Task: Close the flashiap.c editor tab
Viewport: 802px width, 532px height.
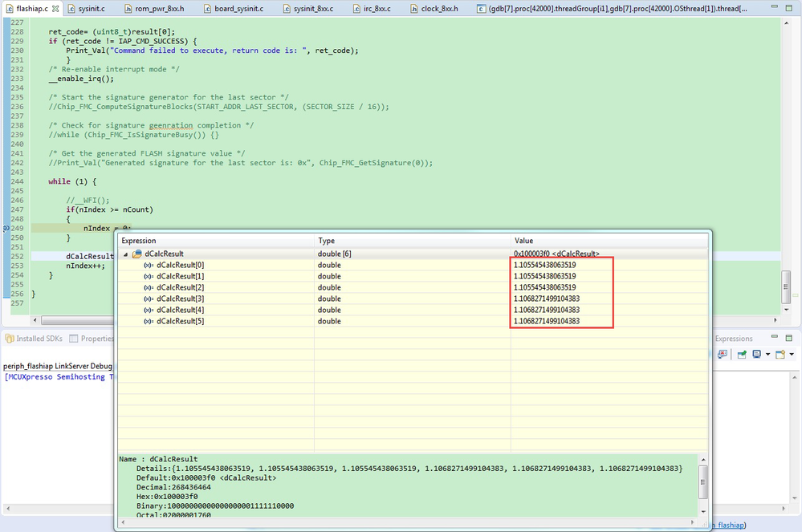Action: [x=55, y=9]
